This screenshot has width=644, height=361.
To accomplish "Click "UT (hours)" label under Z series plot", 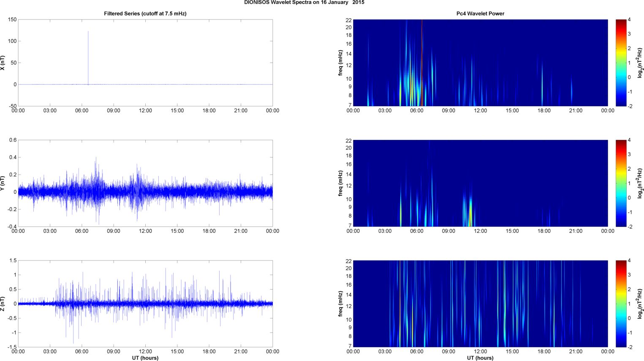I will click(x=145, y=358).
